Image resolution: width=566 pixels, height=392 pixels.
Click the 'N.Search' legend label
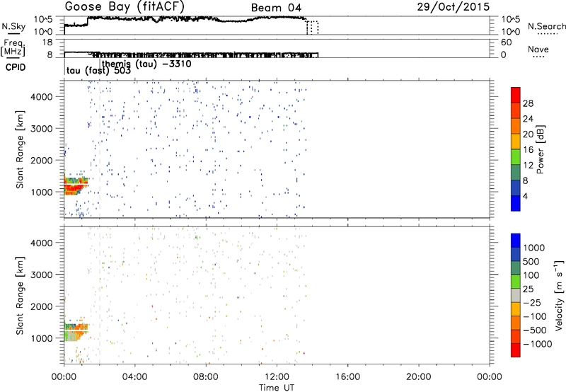[x=547, y=26]
